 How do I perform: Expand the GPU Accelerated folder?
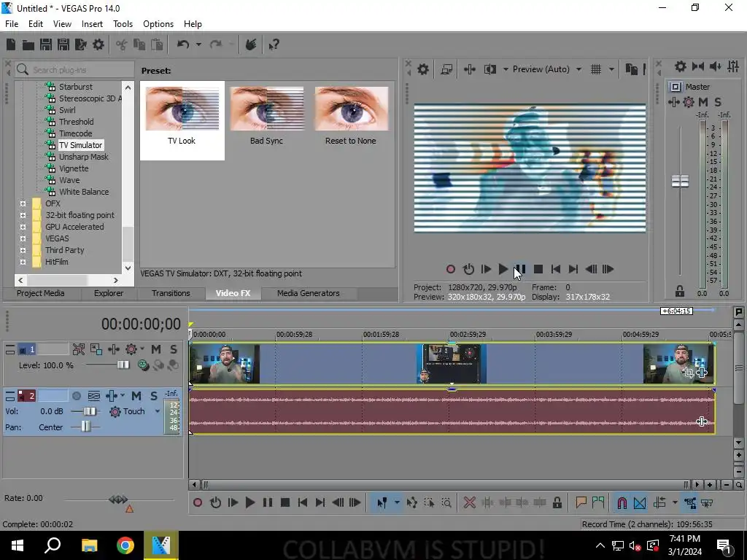pos(23,227)
